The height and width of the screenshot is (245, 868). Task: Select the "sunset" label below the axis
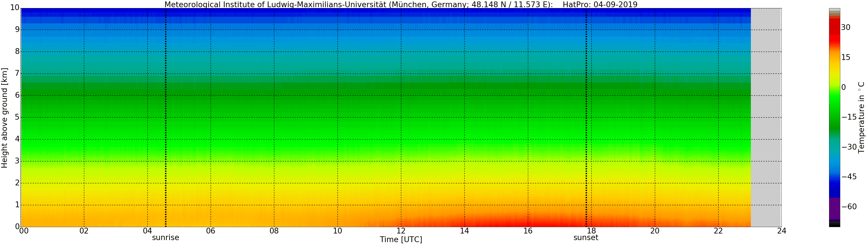click(586, 238)
